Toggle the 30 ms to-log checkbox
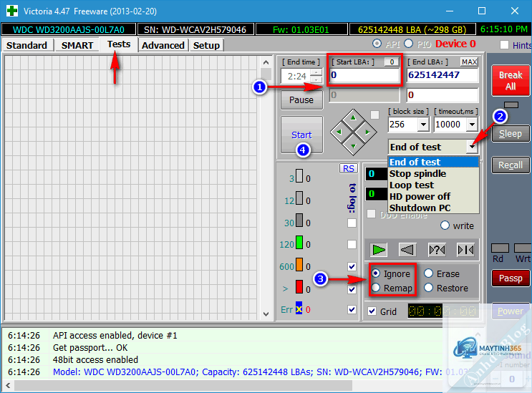 [x=352, y=223]
